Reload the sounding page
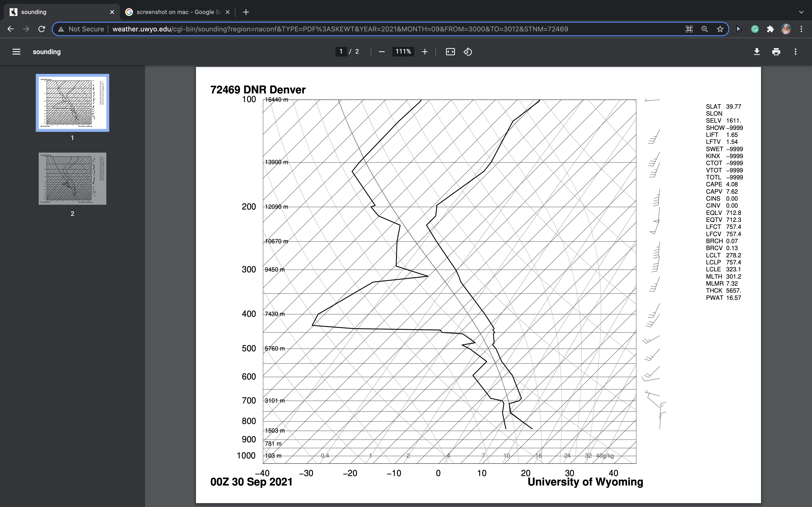812x507 pixels. point(42,29)
